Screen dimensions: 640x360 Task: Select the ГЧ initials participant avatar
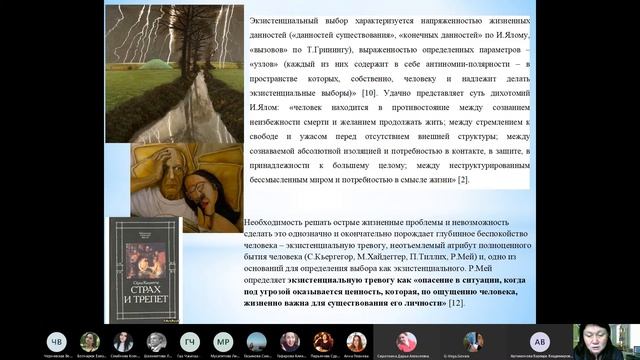pos(190,342)
